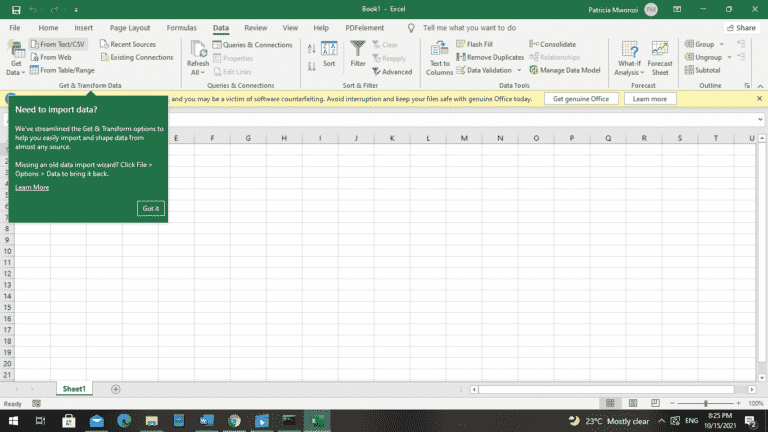Customize Quick Access Toolbar dropdown

(x=76, y=10)
